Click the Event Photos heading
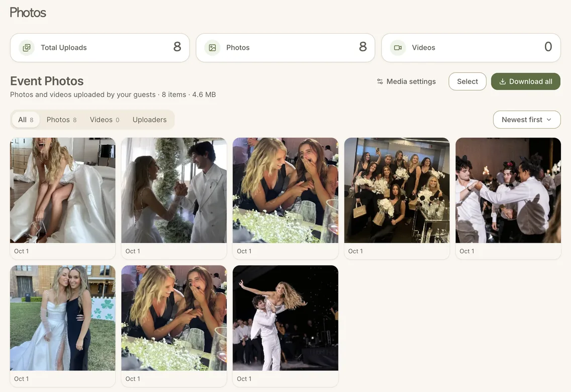Image resolution: width=571 pixels, height=392 pixels. coord(47,81)
